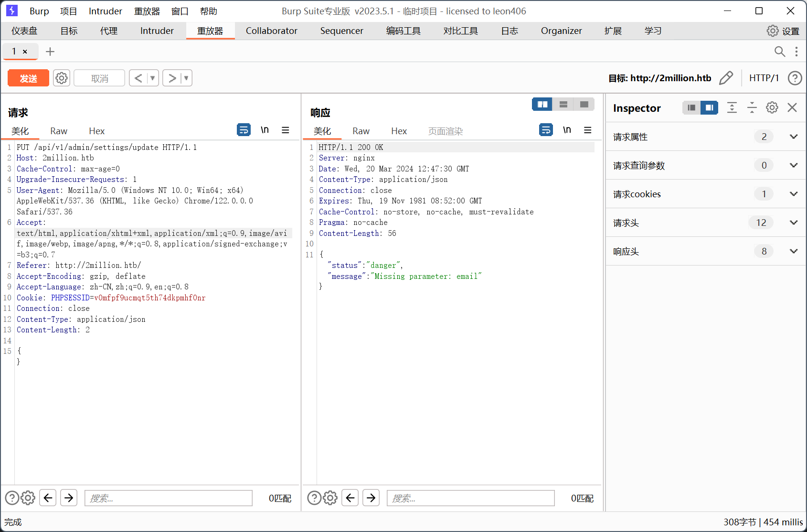Image resolution: width=807 pixels, height=532 pixels.
Task: Toggle non-printable characters in response pane
Action: [567, 130]
